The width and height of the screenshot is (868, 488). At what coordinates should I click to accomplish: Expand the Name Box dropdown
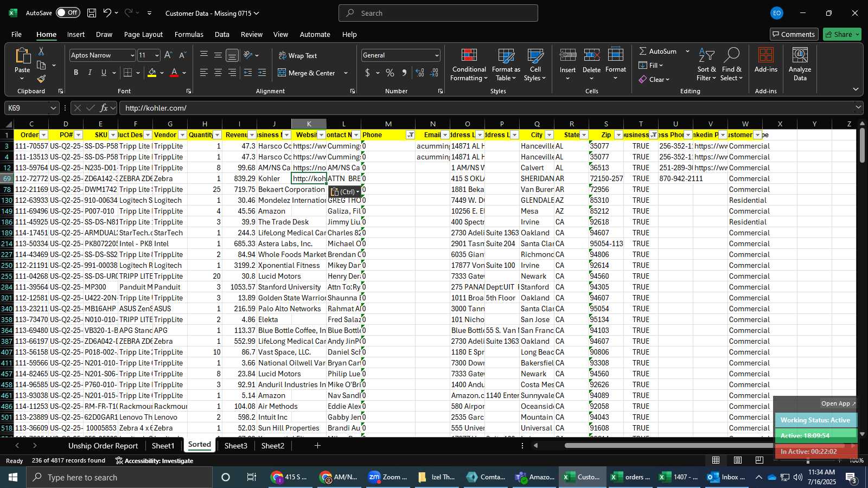53,108
